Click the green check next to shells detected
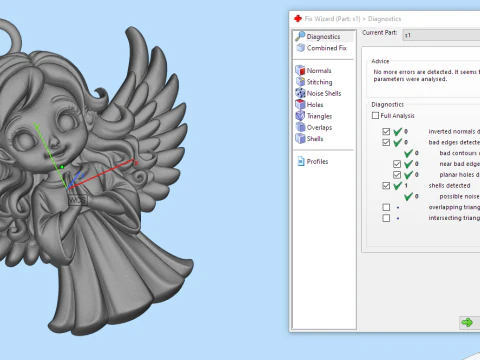The height and width of the screenshot is (360, 480). point(397,186)
